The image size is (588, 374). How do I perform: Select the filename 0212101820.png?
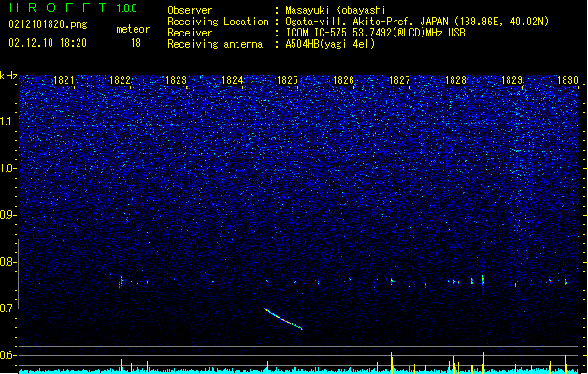[48, 24]
